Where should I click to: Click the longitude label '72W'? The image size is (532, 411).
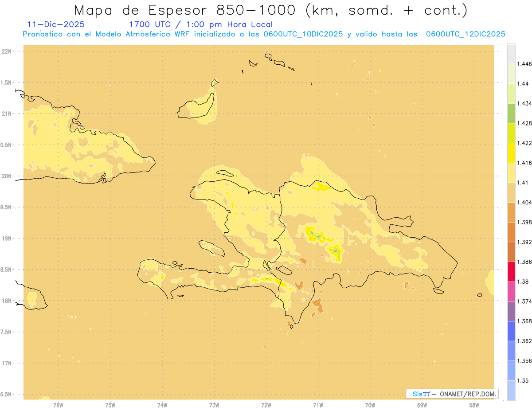pos(266,405)
